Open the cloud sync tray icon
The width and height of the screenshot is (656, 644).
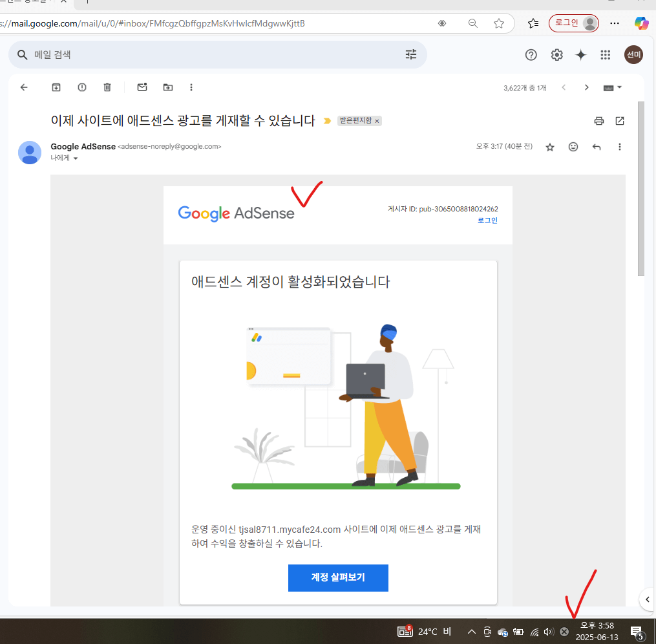click(x=502, y=632)
